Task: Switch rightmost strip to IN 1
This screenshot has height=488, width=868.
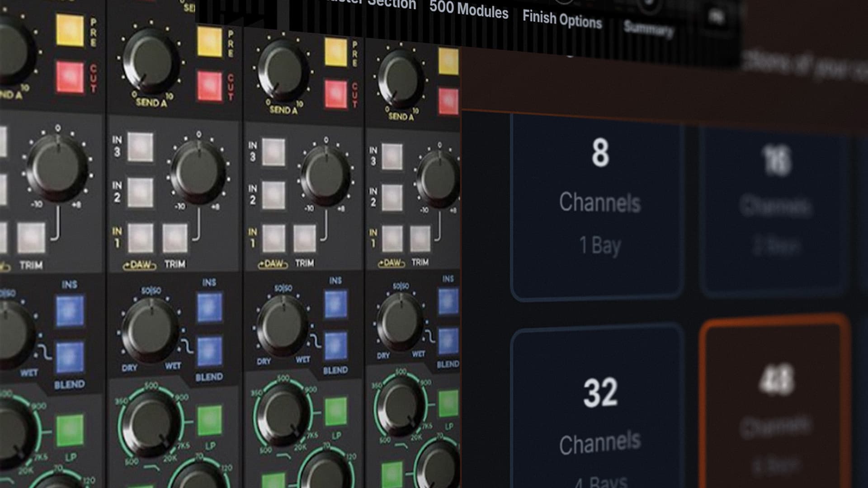Action: 392,239
